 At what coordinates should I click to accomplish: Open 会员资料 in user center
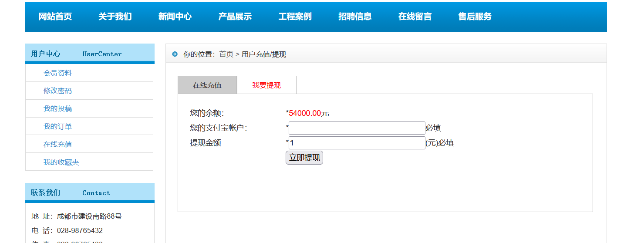point(57,73)
